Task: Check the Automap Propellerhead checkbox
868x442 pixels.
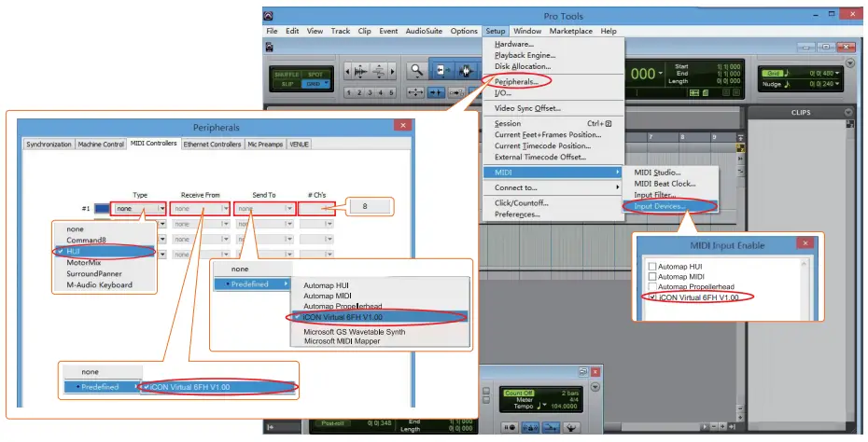Action: coord(652,286)
